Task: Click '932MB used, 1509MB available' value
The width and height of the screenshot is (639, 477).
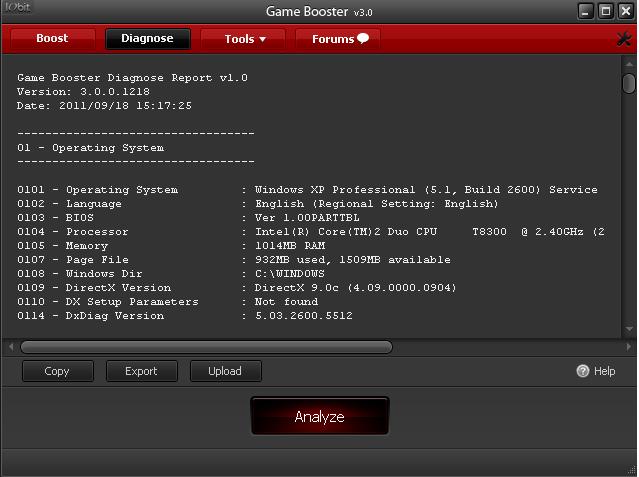Action: (353, 260)
